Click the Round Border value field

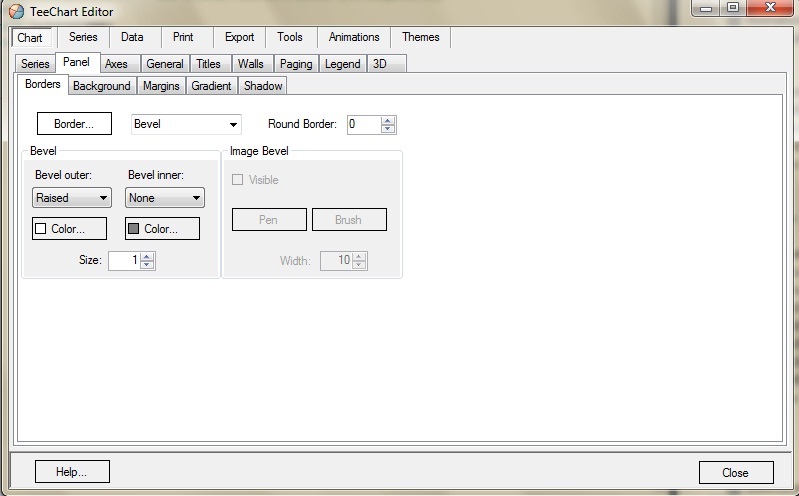click(364, 124)
